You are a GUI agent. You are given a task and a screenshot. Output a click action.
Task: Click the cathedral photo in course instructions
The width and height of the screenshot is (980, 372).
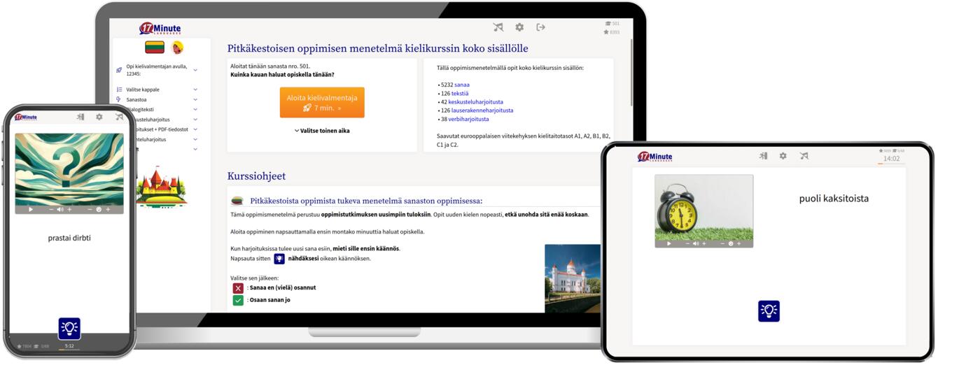(573, 278)
